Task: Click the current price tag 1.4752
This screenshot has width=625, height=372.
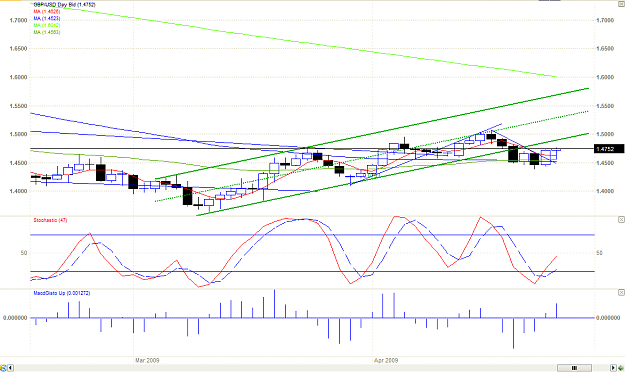Action: (609, 149)
